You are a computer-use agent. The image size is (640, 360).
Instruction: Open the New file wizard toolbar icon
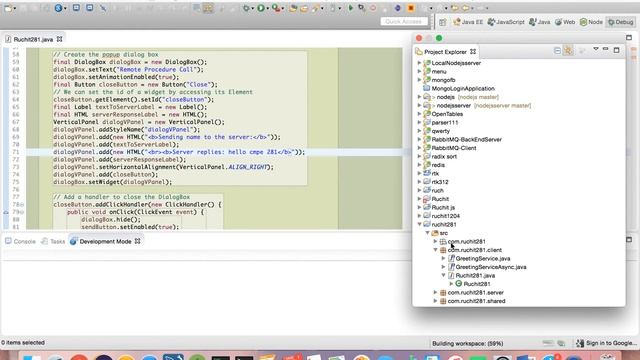[7, 8]
